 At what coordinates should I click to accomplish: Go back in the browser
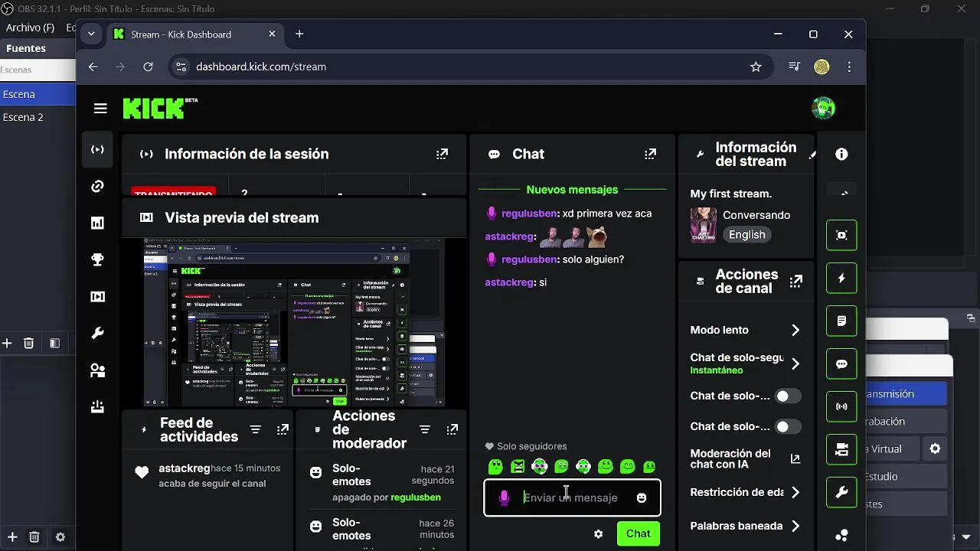click(x=93, y=67)
